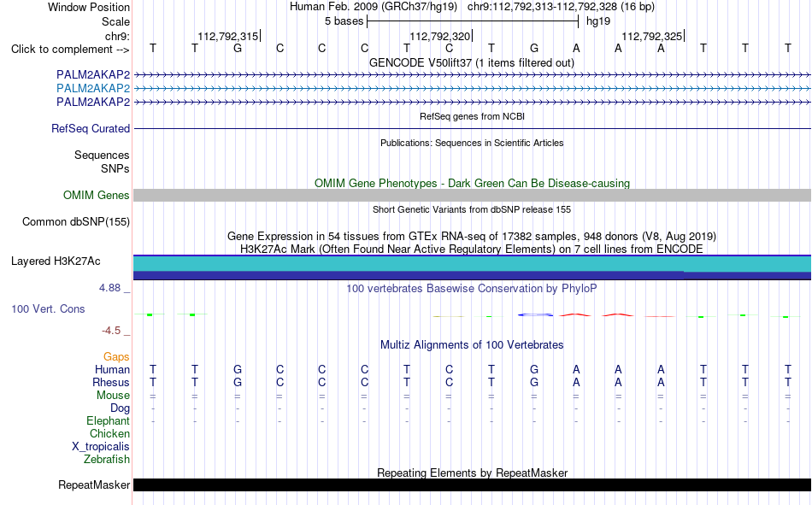Click the '100 Vert. Cons' label
This screenshot has width=812, height=505.
[48, 308]
